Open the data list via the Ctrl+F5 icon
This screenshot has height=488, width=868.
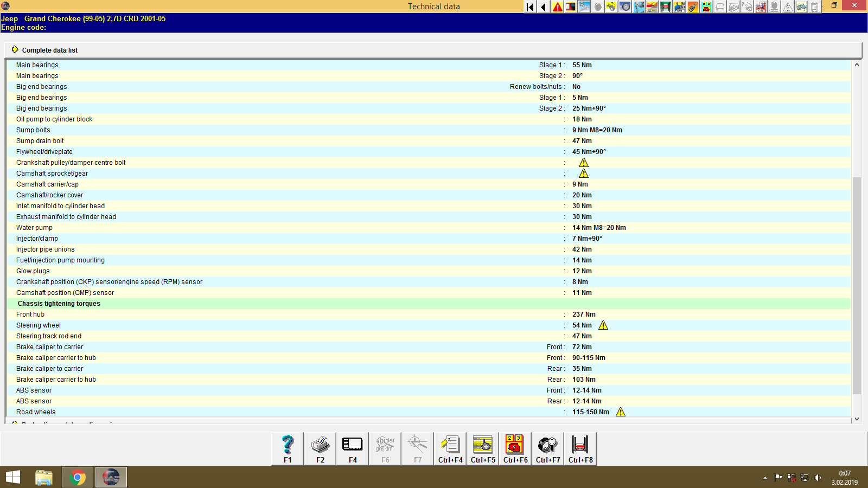click(482, 447)
